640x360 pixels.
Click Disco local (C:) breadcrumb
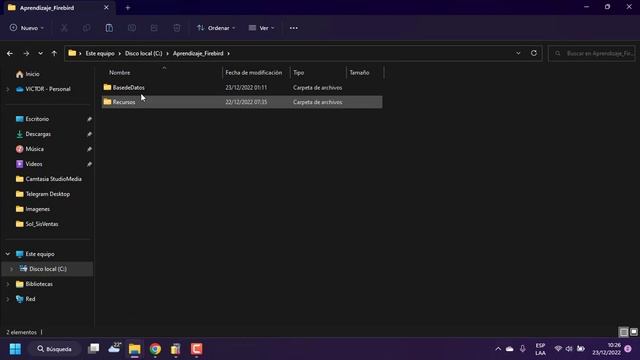tap(144, 53)
